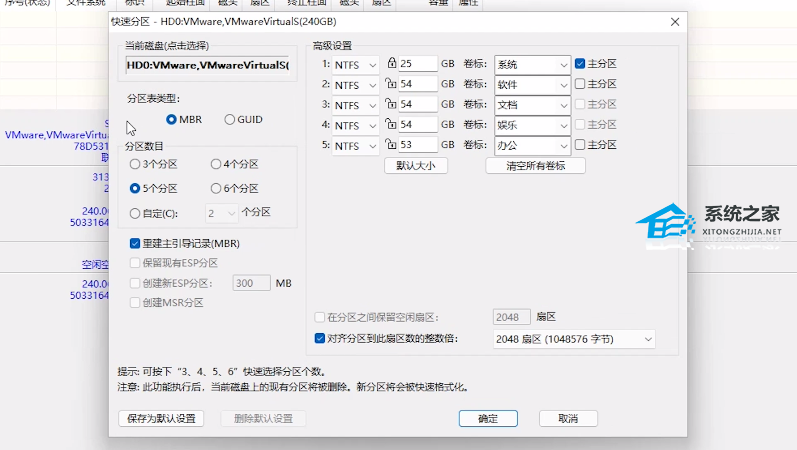
Task: Toggle 主分区 checkbox for partition 5
Action: (596, 145)
